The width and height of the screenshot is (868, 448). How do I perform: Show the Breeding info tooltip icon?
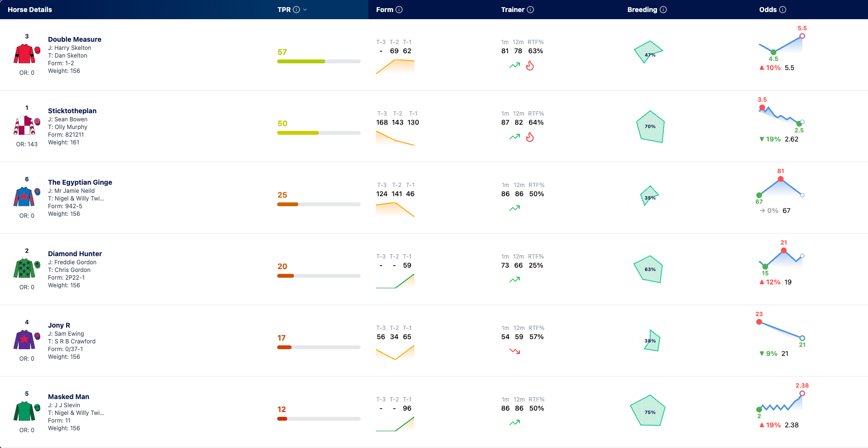pos(663,10)
